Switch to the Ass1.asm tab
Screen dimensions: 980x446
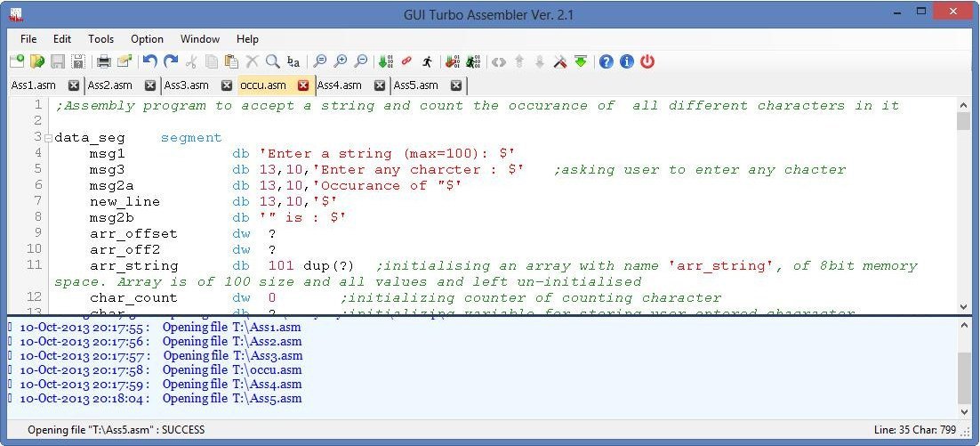[x=33, y=85]
